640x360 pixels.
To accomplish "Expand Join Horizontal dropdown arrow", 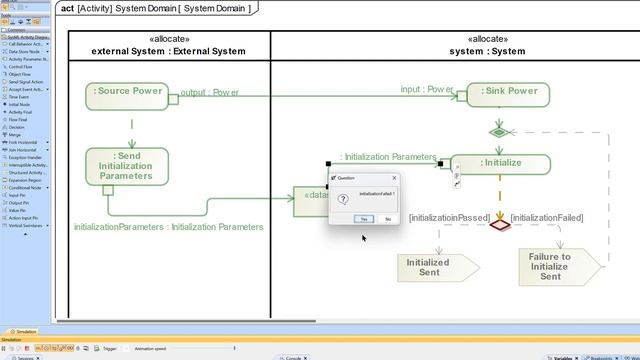I will [47, 150].
